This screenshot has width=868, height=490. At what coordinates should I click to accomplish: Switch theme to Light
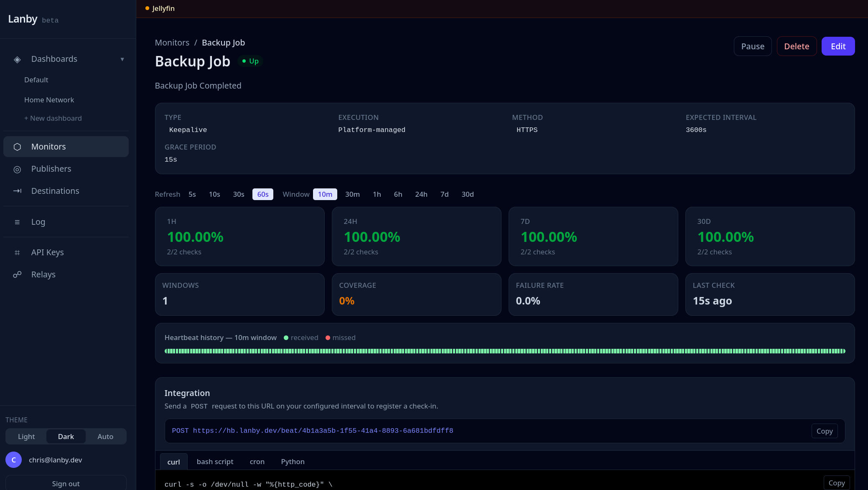coord(26,437)
